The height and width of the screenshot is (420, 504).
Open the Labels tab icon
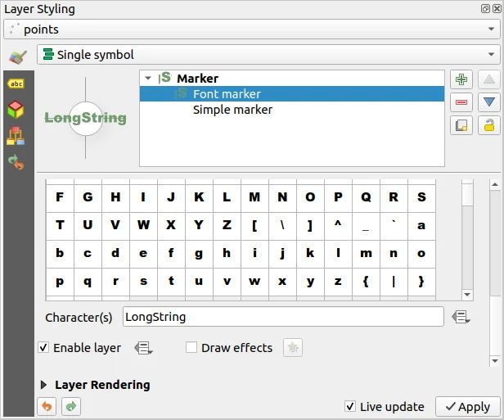point(16,84)
